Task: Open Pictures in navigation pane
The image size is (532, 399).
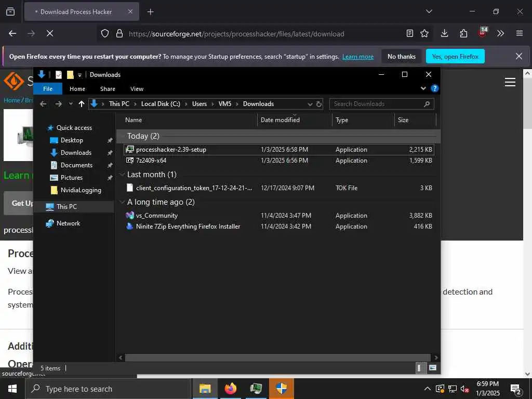Action: point(71,178)
